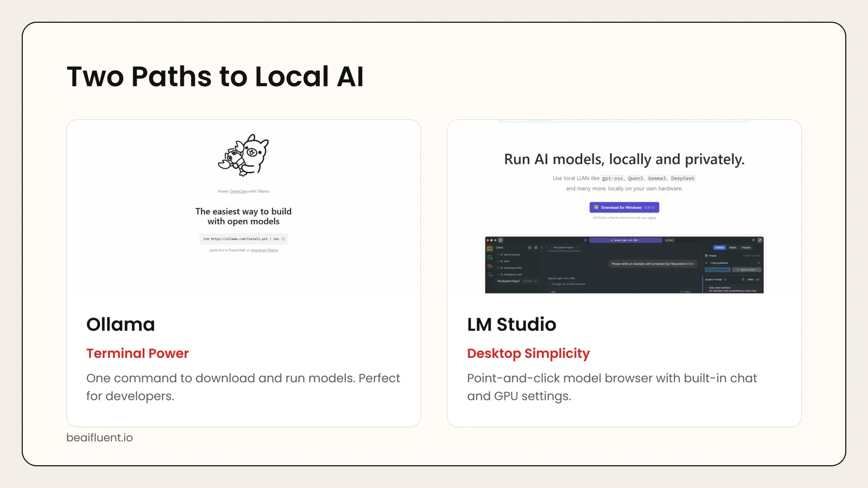868x488 pixels.
Task: Open My Models folder sidebar icon
Action: 490,266
